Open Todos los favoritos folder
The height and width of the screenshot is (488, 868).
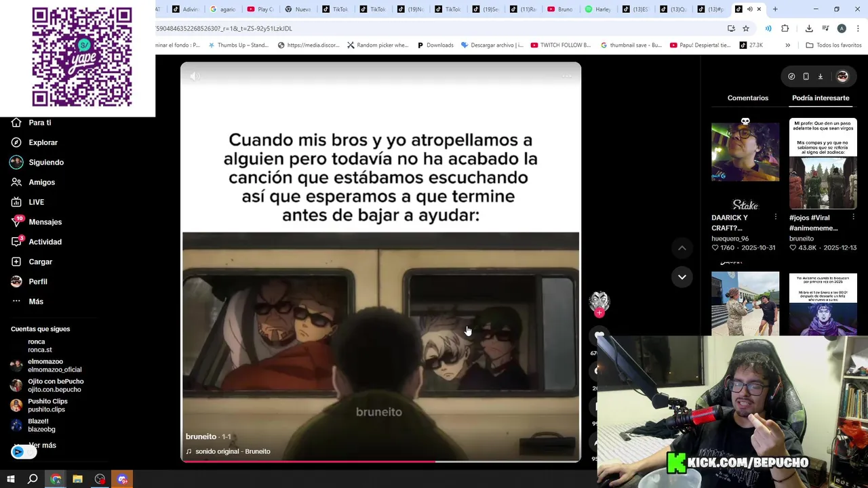pyautogui.click(x=833, y=45)
